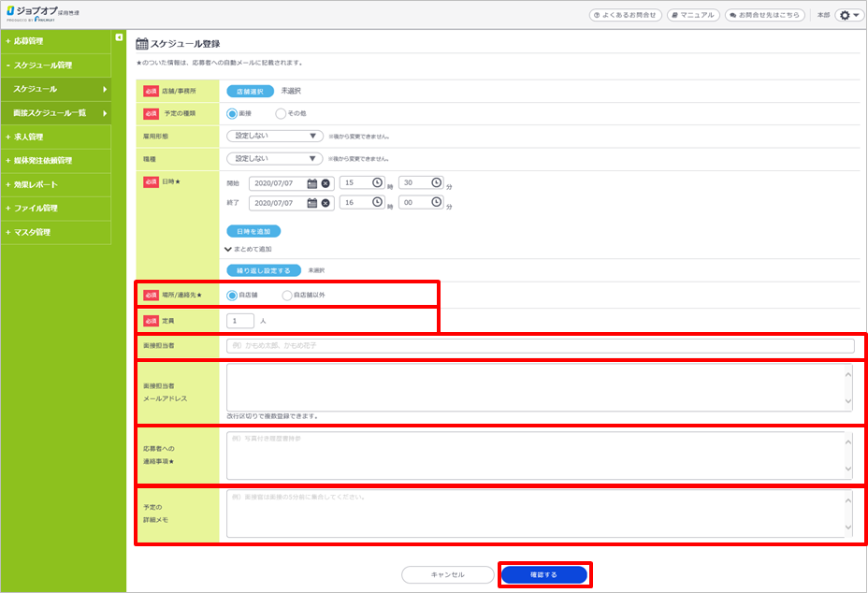Click the clock icon for end minute
The image size is (868, 593).
[437, 203]
